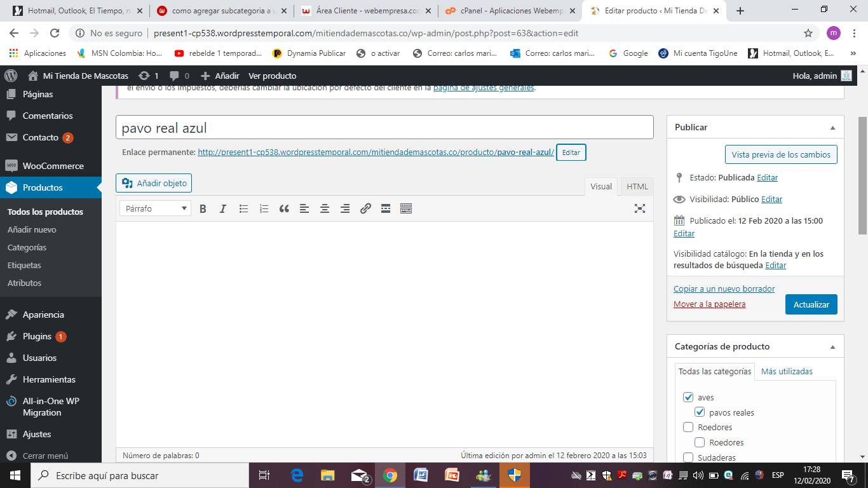Image resolution: width=868 pixels, height=488 pixels.
Task: Click Vista previa de los cambios
Action: coord(781,154)
